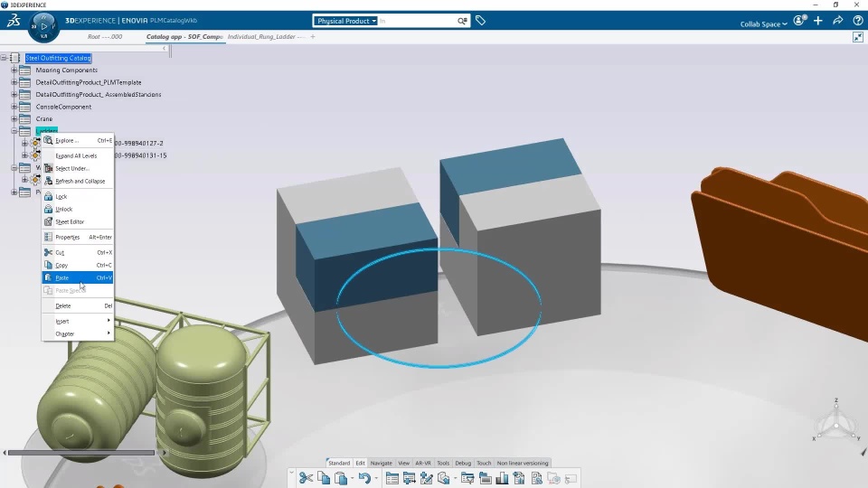This screenshot has height=488, width=868.
Task: Click the Steel Outfitting Catalog root icon
Action: pos(15,58)
